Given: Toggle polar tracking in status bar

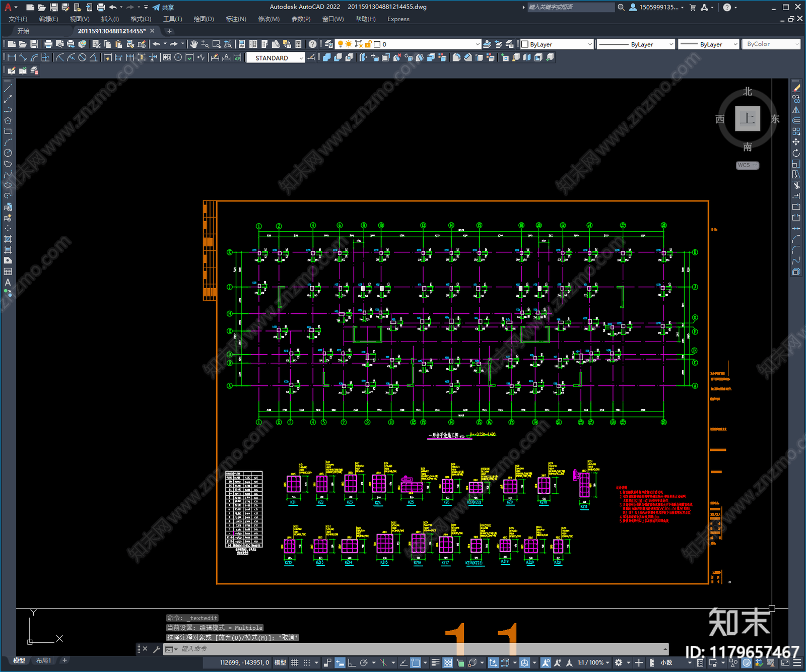Looking at the screenshot, I should 364,662.
